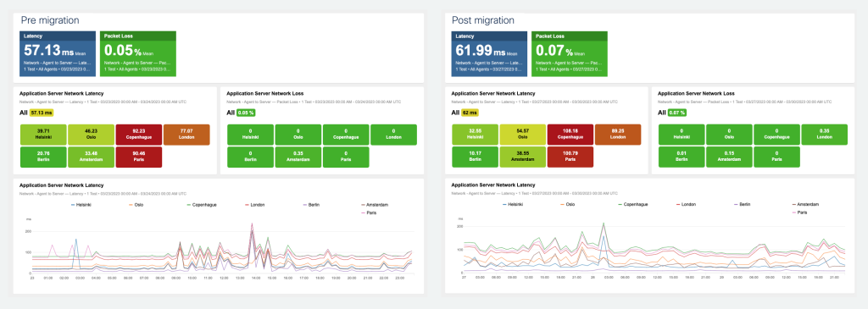Select Pre migration Paris packet loss tile

346,157
